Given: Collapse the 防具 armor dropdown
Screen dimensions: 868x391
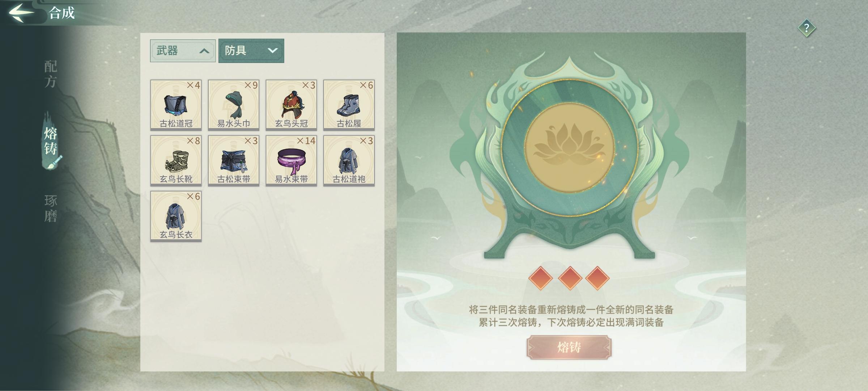Looking at the screenshot, I should click(x=251, y=51).
